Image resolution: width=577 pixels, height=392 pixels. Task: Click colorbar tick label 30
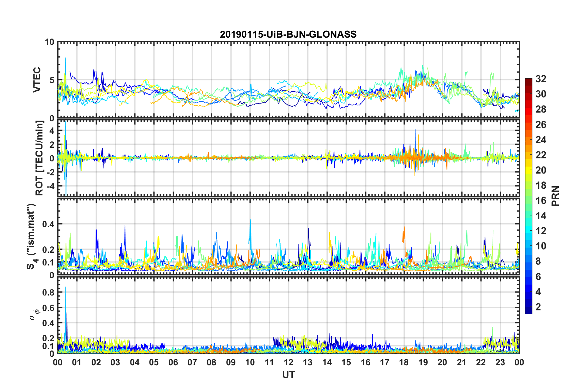tap(541, 94)
